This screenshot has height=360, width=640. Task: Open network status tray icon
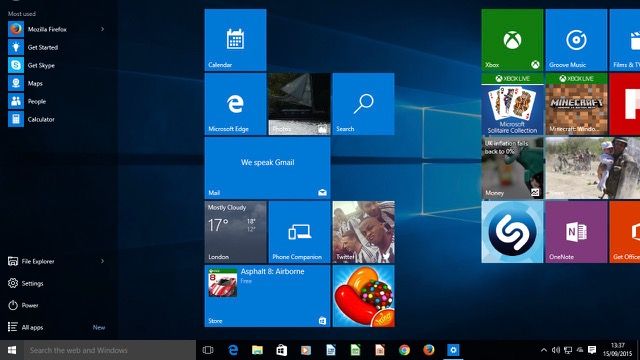point(568,350)
